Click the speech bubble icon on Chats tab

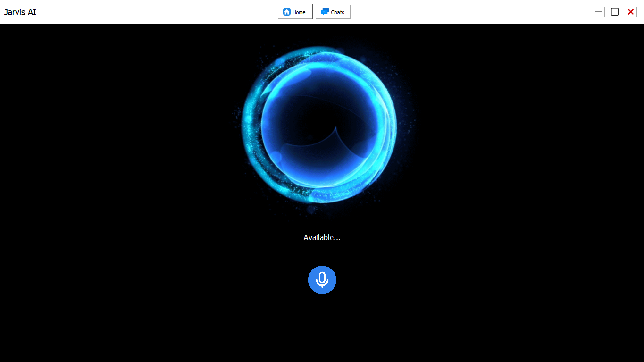325,12
